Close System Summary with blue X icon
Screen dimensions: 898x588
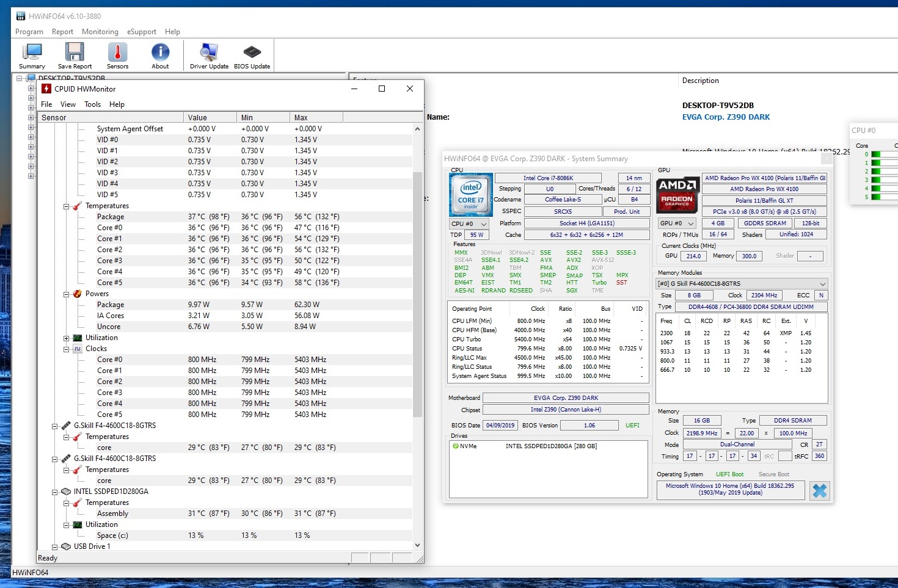(x=820, y=490)
